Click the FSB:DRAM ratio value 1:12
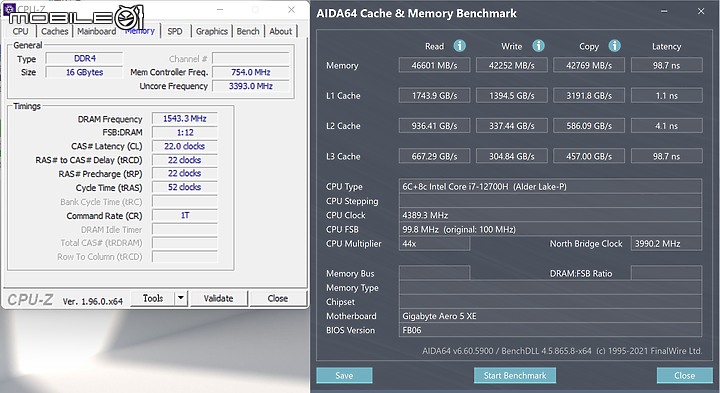The height and width of the screenshot is (393, 720). point(185,132)
